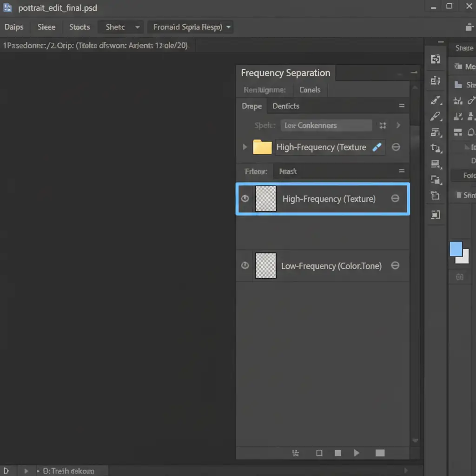Viewport: 476px width, 476px height.
Task: Open the Frorraid Stpria Resp) dropdown
Action: click(x=192, y=27)
